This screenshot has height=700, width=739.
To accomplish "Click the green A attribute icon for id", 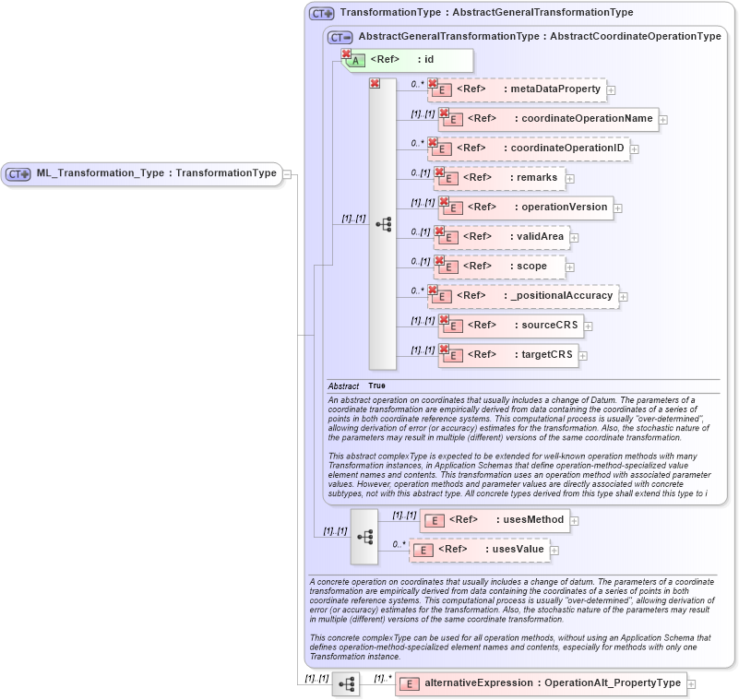I will pos(356,58).
